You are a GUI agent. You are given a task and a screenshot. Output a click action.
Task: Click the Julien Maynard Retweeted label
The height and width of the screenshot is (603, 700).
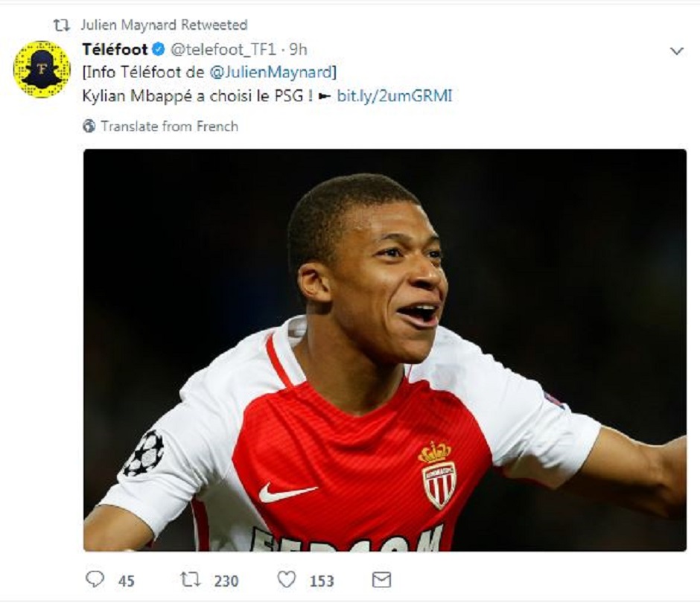(x=164, y=25)
